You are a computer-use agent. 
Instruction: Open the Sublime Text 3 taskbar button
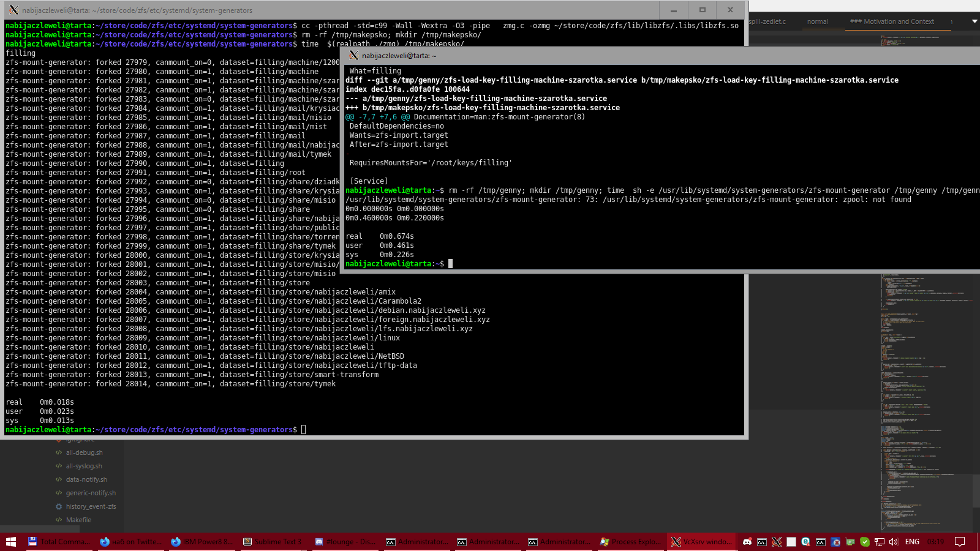pyautogui.click(x=273, y=542)
